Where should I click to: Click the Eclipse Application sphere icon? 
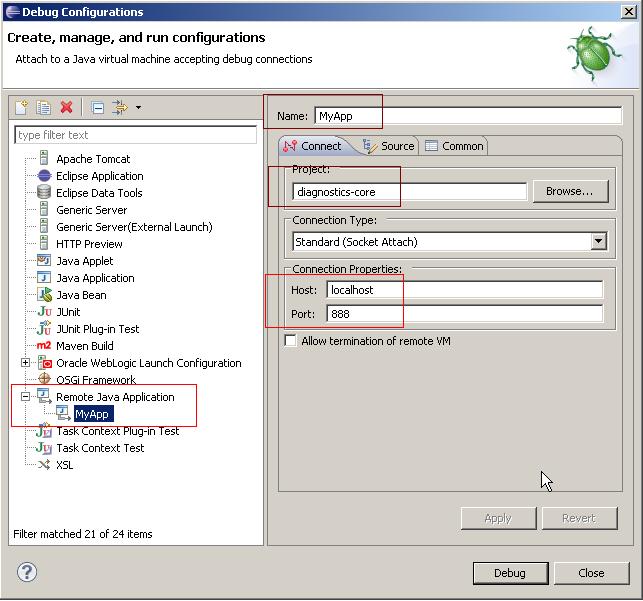(x=44, y=176)
